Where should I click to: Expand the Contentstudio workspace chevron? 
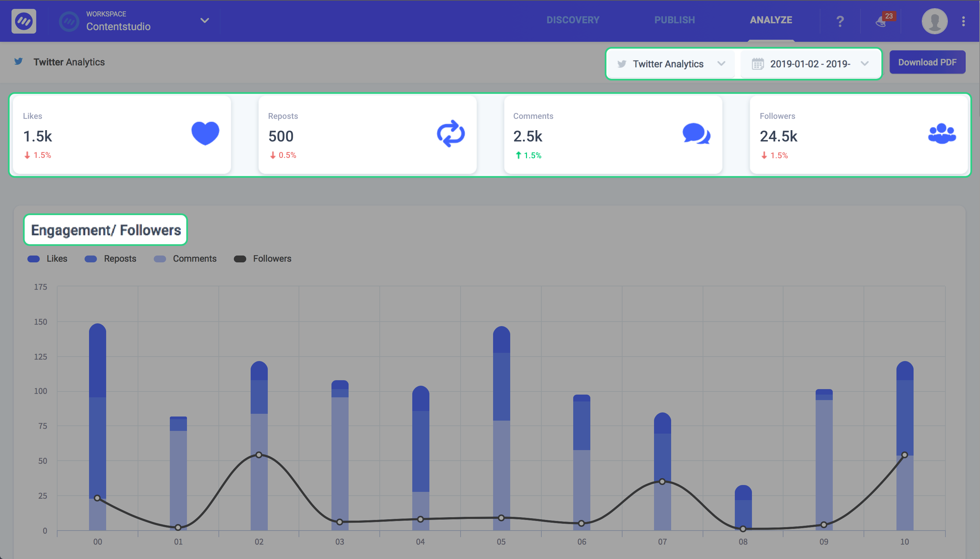204,20
